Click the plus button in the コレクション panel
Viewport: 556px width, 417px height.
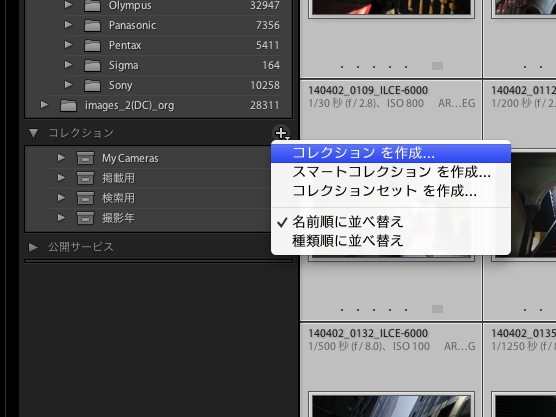point(281,133)
